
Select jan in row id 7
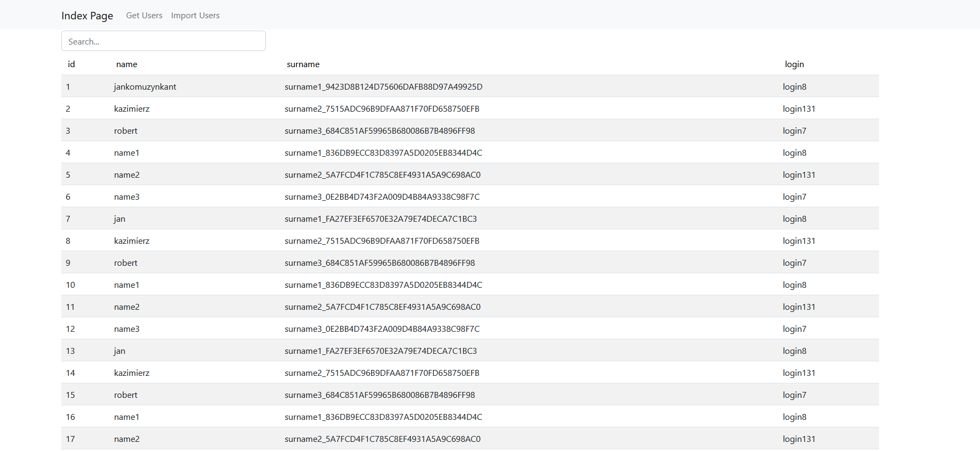coord(120,219)
